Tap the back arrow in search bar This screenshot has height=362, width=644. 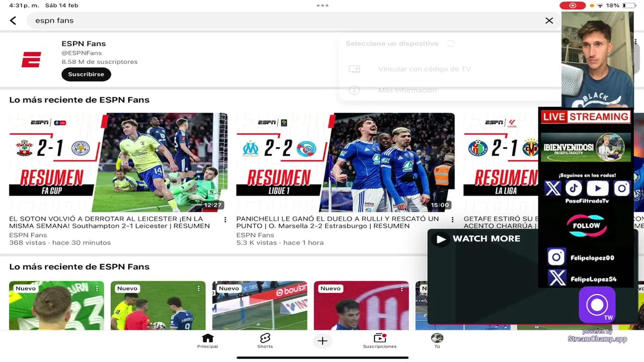[13, 21]
